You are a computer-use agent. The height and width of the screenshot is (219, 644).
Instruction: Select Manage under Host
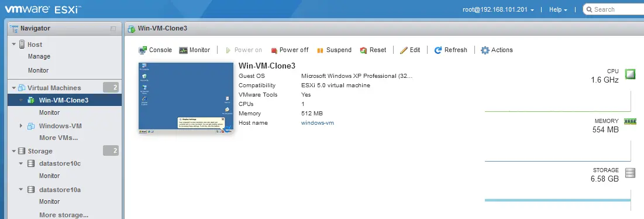(39, 57)
